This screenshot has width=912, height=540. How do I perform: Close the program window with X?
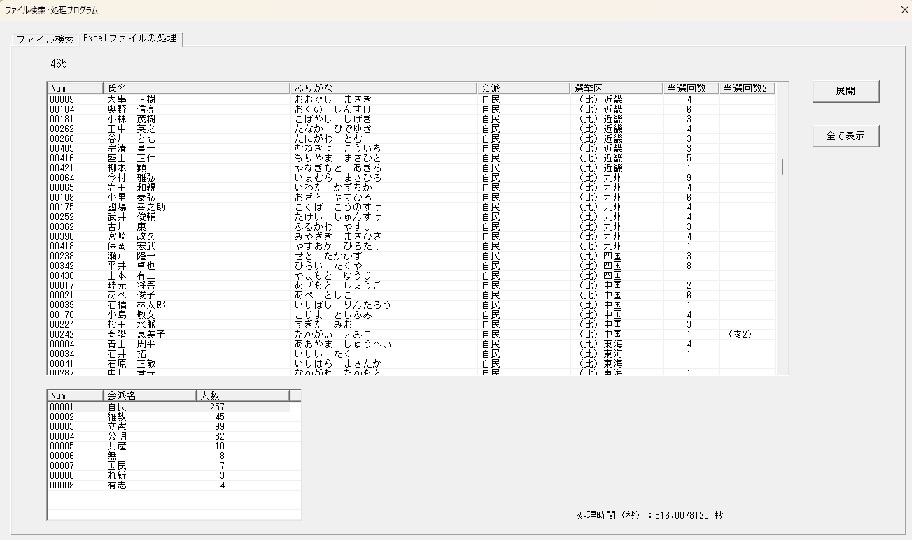pyautogui.click(x=895, y=9)
